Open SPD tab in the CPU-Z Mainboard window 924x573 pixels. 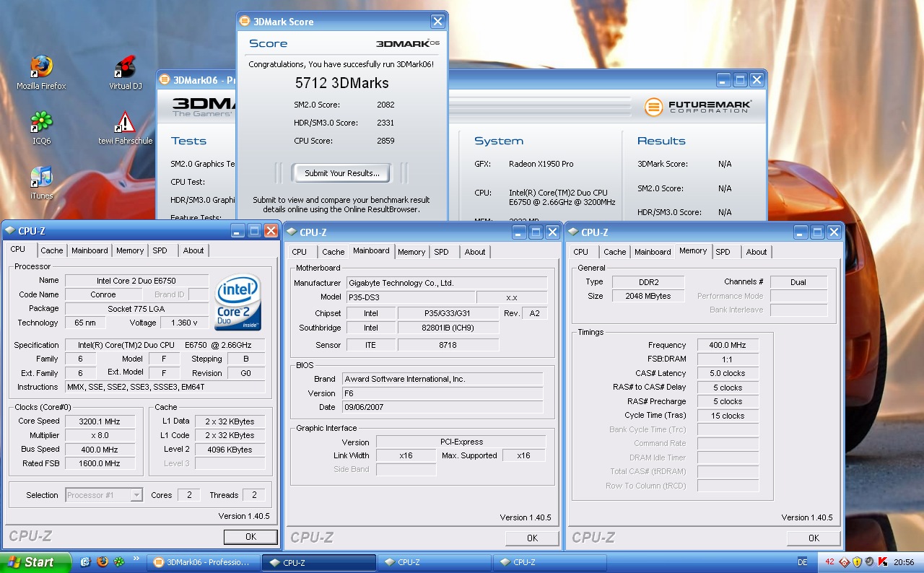tap(441, 252)
